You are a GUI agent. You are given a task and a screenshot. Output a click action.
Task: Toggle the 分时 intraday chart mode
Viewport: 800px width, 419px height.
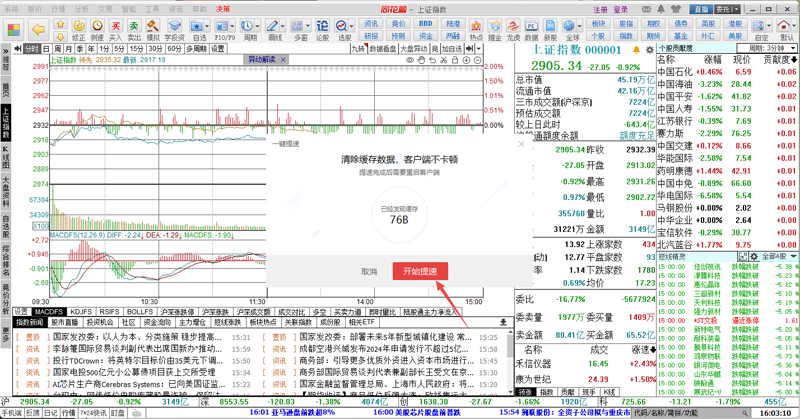[32, 48]
